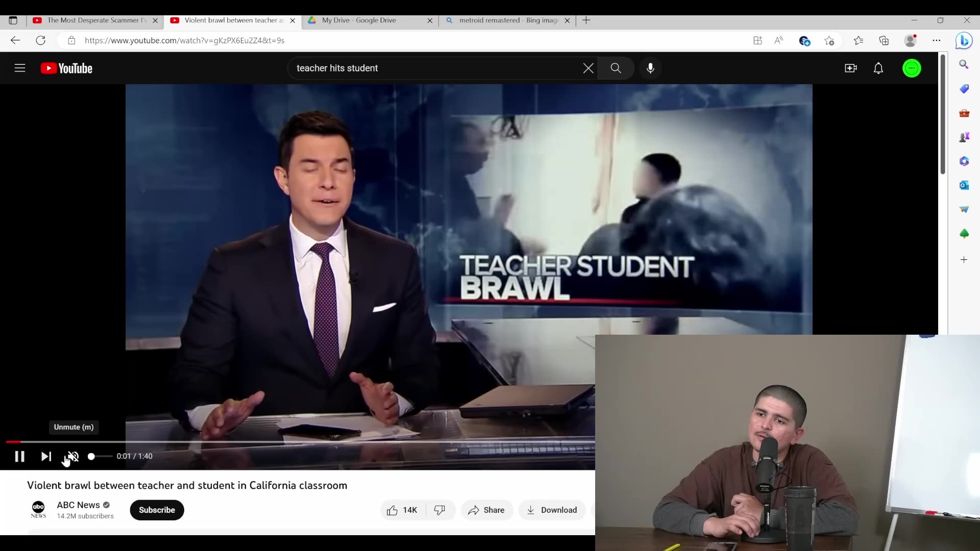Open Edge Settings and more menu
The height and width of the screenshot is (551, 980).
pyautogui.click(x=936, y=40)
